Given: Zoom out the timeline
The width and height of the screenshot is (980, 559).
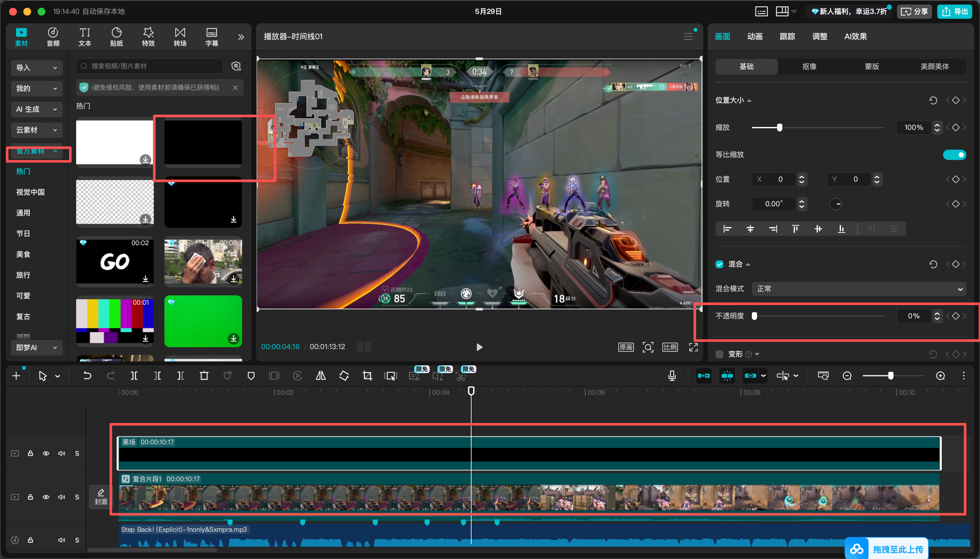Looking at the screenshot, I should pyautogui.click(x=847, y=376).
